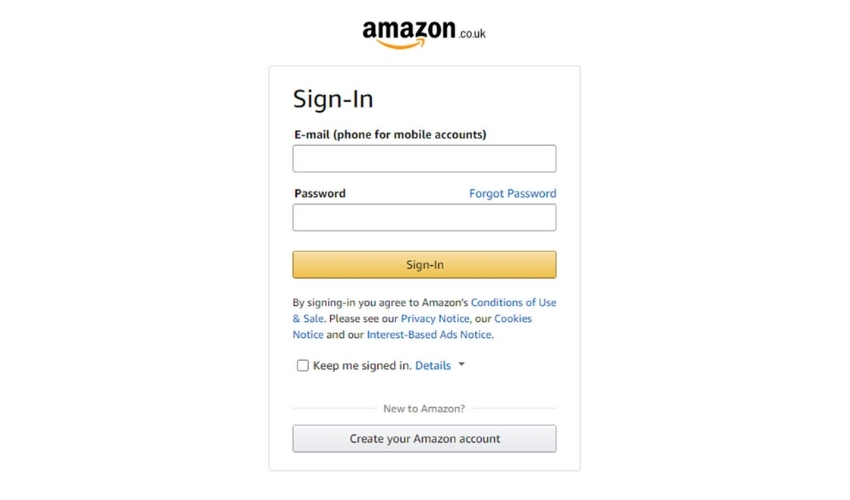
Task: Open the Privacy Notice link
Action: pyautogui.click(x=435, y=319)
